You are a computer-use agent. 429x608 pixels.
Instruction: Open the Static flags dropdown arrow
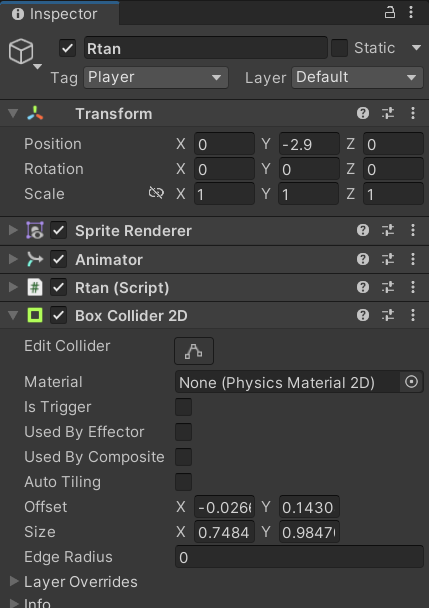pos(416,48)
